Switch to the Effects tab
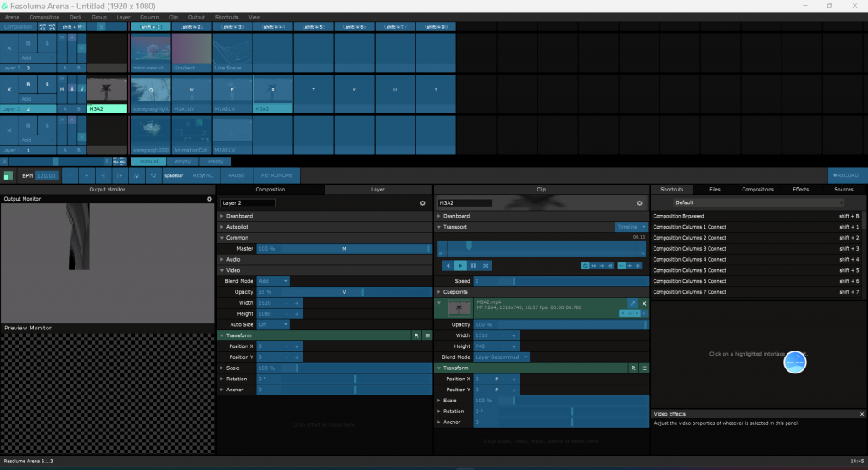 point(800,190)
